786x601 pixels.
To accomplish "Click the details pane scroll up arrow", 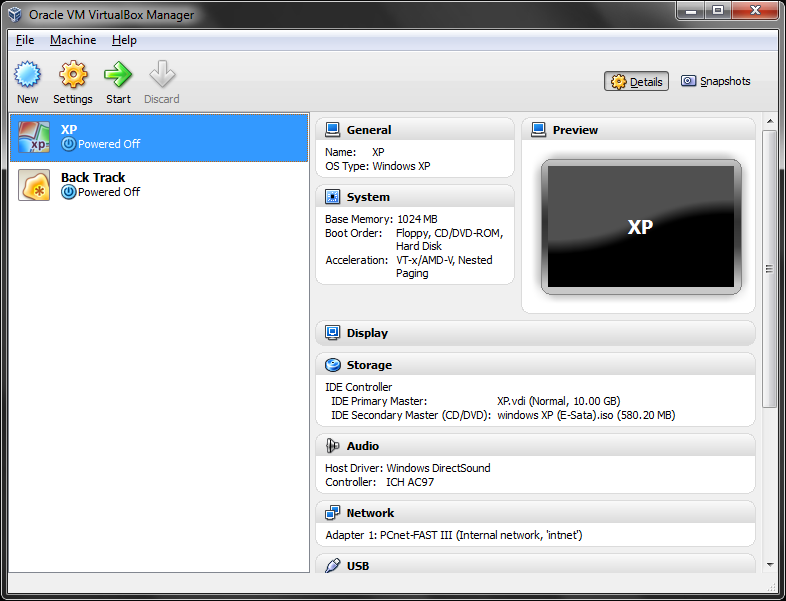I will (769, 121).
